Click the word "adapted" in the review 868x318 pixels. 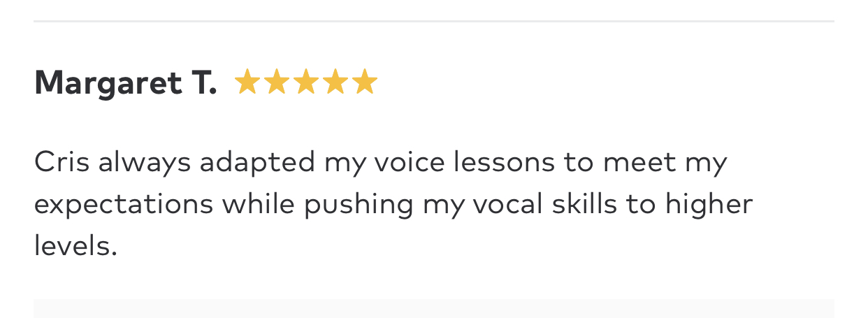[257, 164]
